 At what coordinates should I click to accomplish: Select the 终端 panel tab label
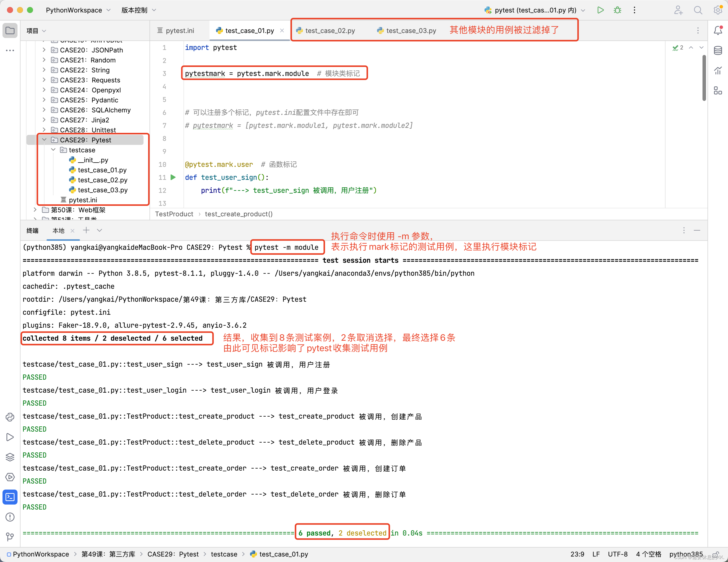tap(32, 231)
